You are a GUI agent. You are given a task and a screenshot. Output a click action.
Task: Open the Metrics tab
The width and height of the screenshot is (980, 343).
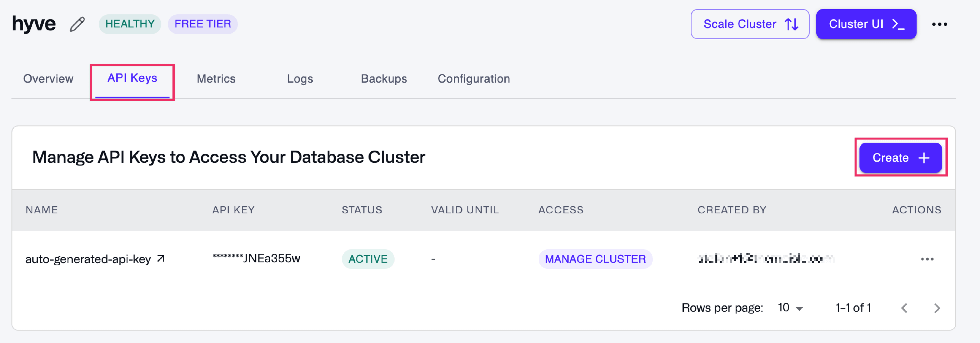(216, 79)
